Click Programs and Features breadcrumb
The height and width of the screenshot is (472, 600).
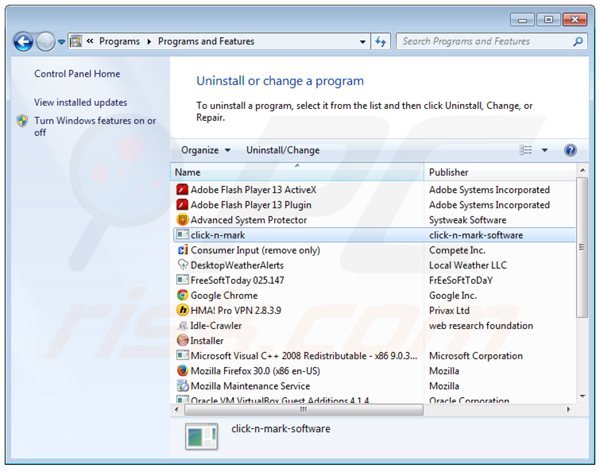206,41
